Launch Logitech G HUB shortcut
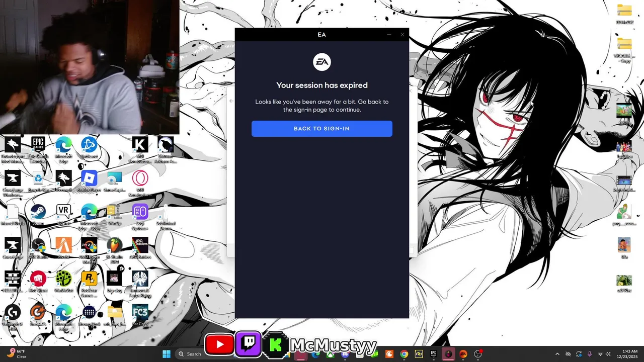The width and height of the screenshot is (644, 362). click(13, 318)
